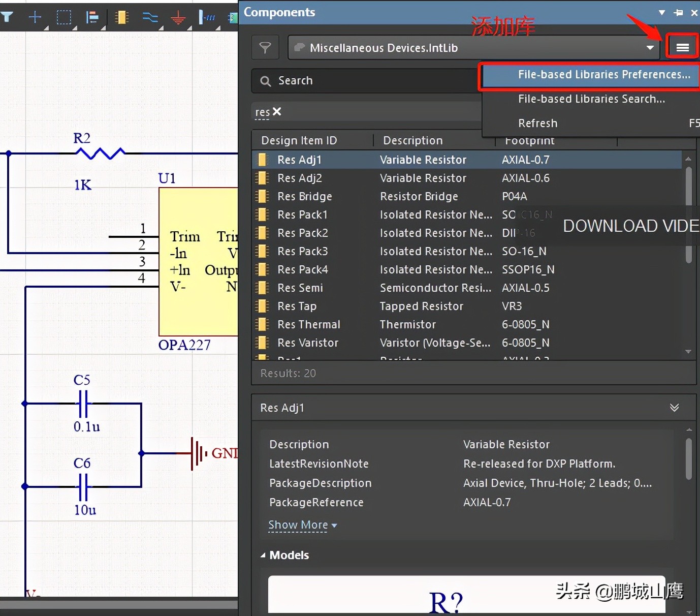Click the Align objects toolbar icon
This screenshot has width=700, height=616.
click(92, 17)
